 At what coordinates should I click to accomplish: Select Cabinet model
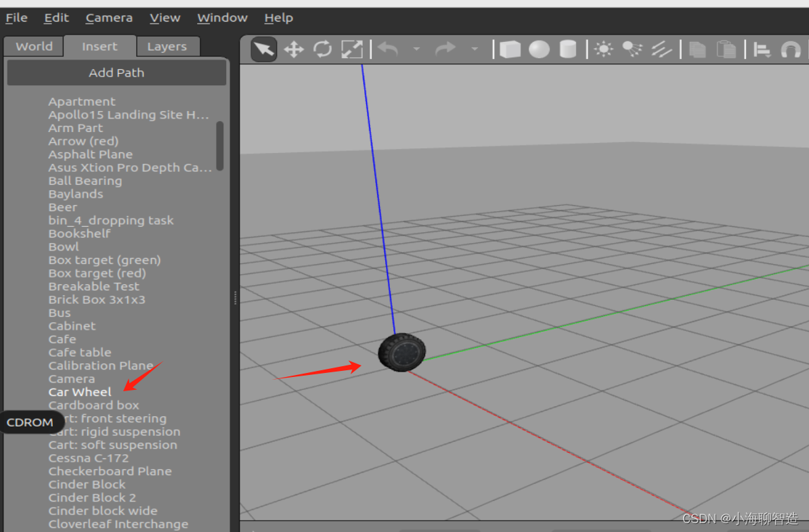72,326
